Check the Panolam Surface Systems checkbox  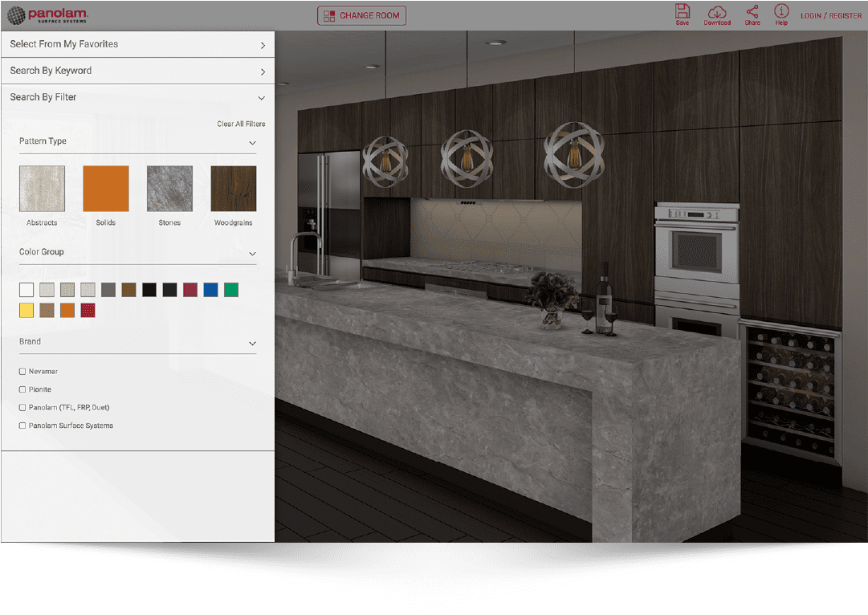tap(22, 426)
